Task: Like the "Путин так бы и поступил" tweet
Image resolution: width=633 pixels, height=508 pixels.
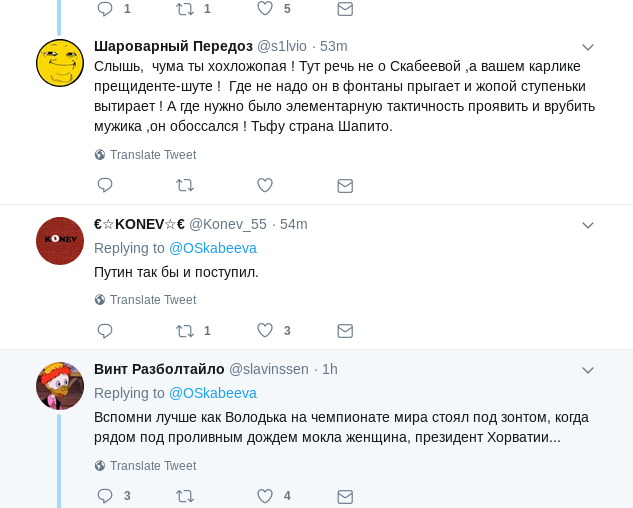Action: click(x=265, y=330)
